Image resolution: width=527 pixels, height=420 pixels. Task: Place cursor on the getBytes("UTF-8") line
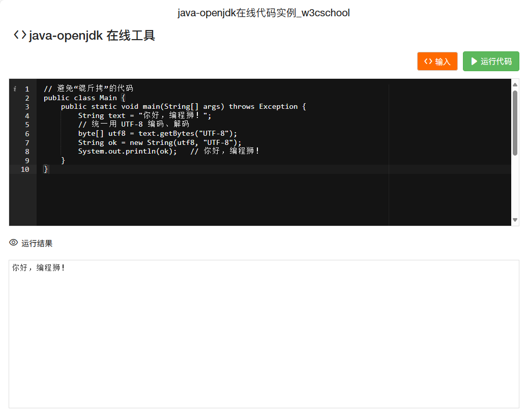click(x=157, y=134)
